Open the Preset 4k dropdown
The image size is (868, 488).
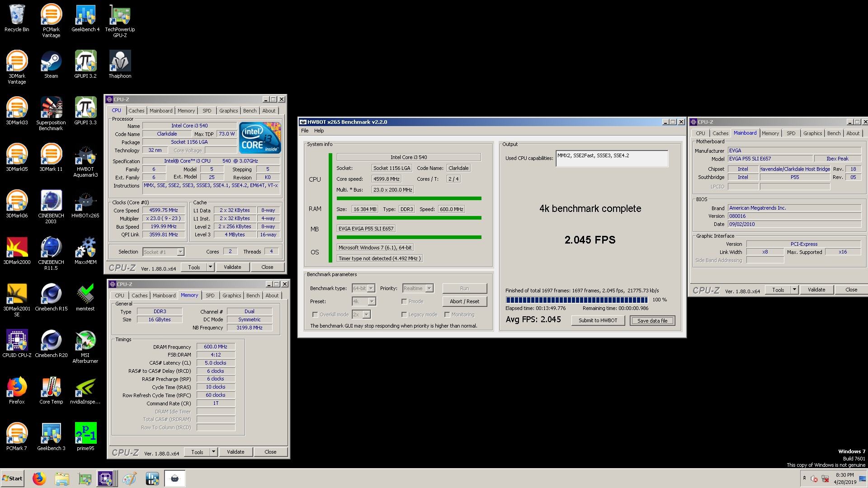[372, 301]
